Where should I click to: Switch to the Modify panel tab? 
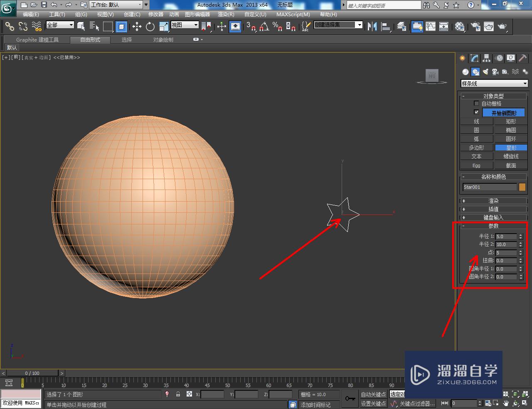475,58
